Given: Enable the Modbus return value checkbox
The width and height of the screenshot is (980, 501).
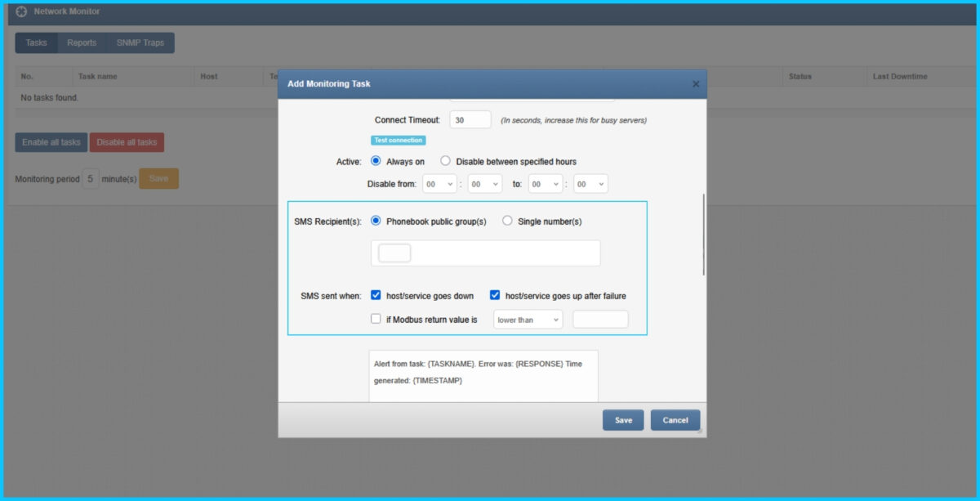Looking at the screenshot, I should tap(376, 320).
